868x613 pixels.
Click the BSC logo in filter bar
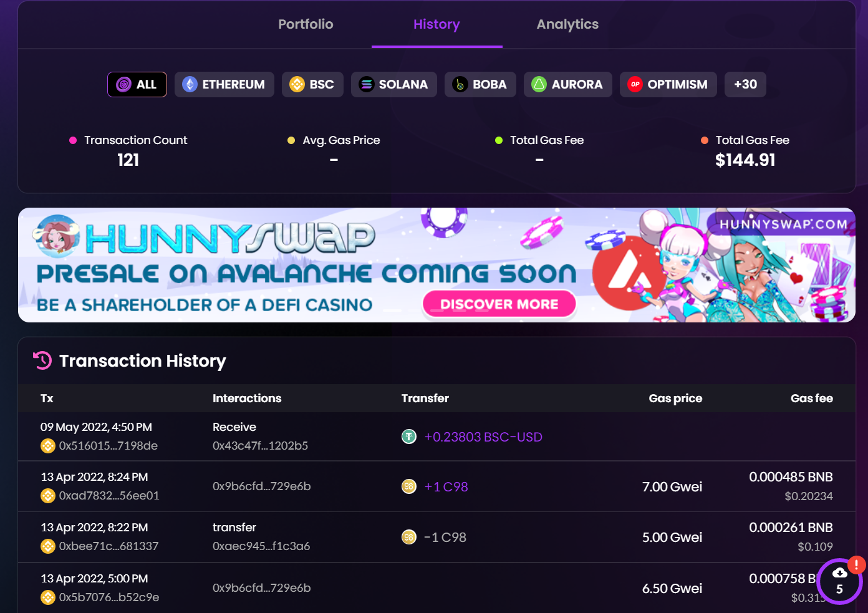pyautogui.click(x=297, y=84)
